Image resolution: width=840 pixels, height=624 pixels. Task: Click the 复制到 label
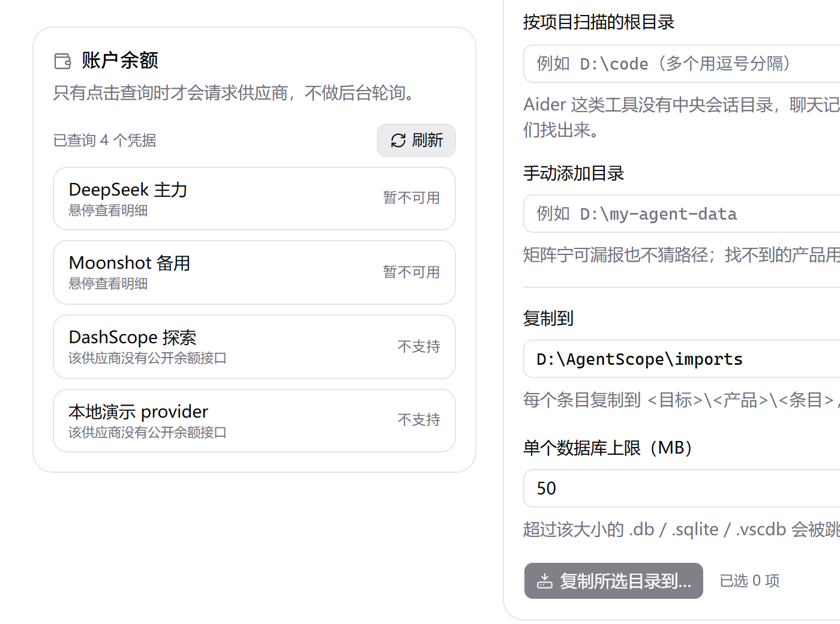click(548, 319)
